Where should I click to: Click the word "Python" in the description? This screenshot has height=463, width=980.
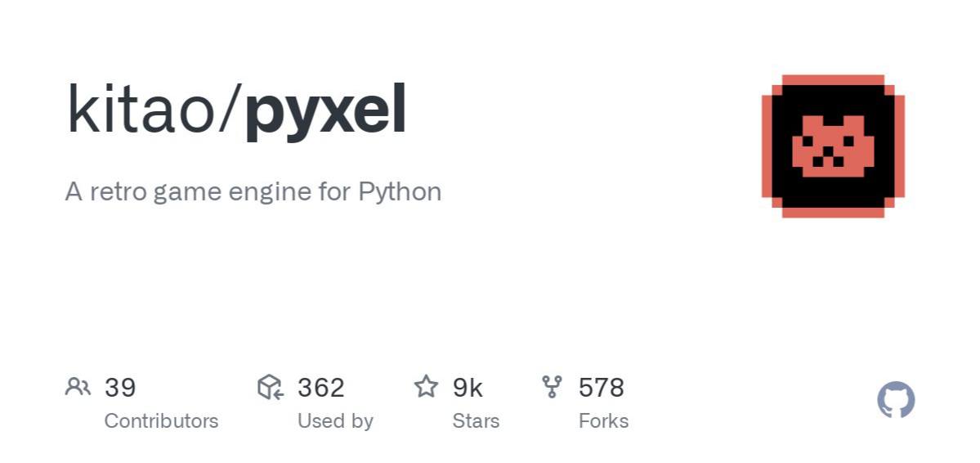click(x=401, y=192)
